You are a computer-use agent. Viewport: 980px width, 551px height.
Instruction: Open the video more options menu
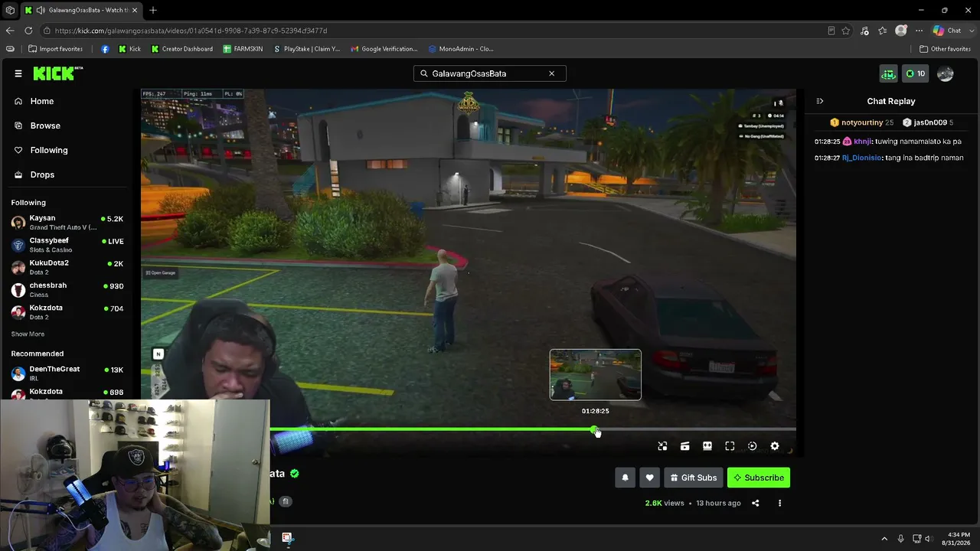pos(779,503)
